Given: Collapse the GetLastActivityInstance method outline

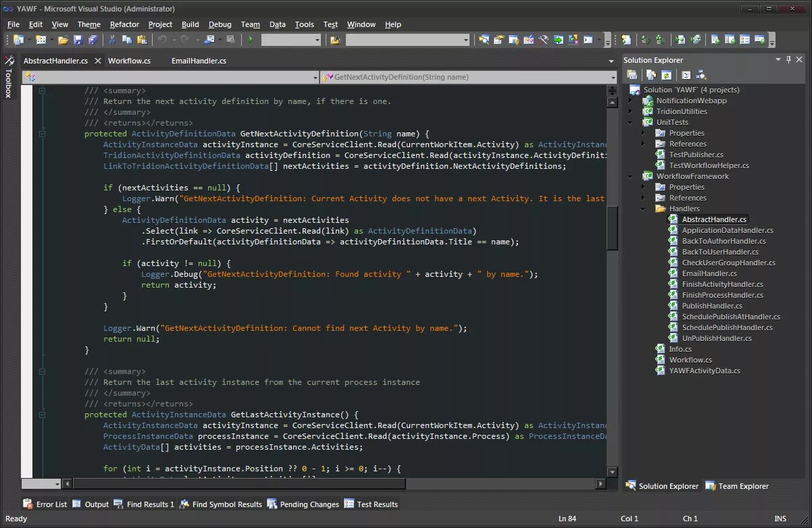Looking at the screenshot, I should point(42,415).
